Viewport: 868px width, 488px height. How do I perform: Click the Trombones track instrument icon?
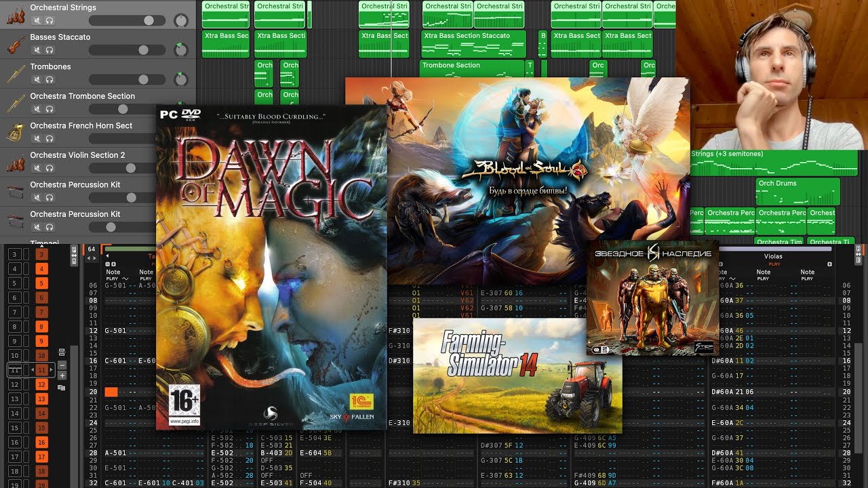click(16, 73)
